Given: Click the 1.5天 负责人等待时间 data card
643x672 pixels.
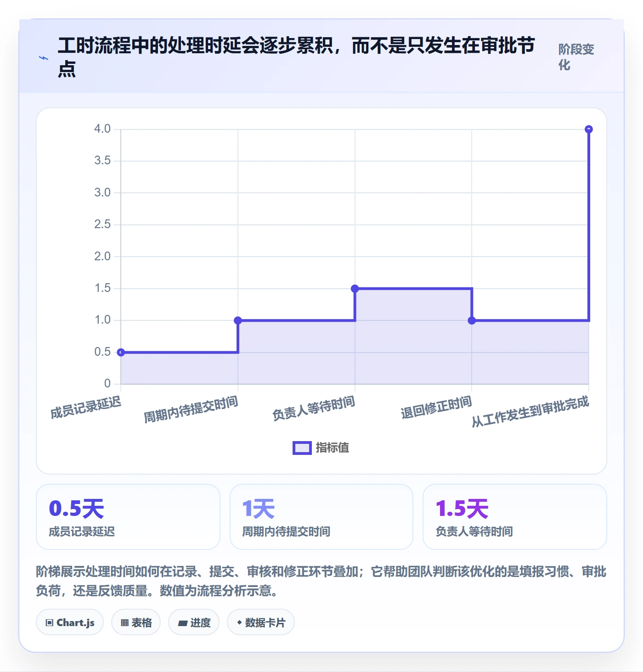Looking at the screenshot, I should click(x=515, y=517).
